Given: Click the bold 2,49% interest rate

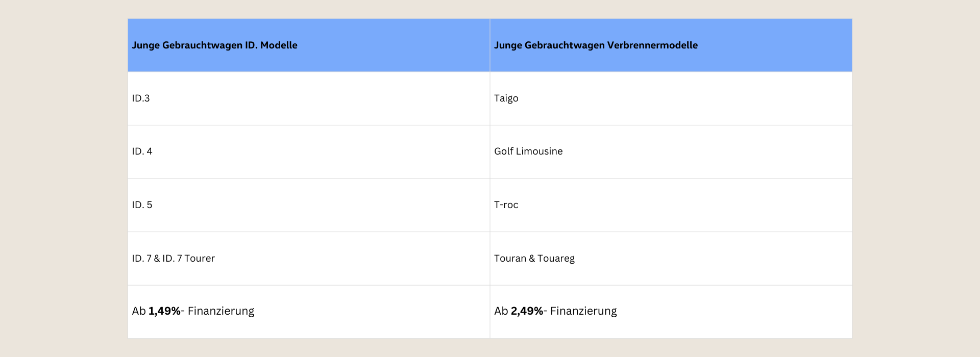Looking at the screenshot, I should coord(527,311).
